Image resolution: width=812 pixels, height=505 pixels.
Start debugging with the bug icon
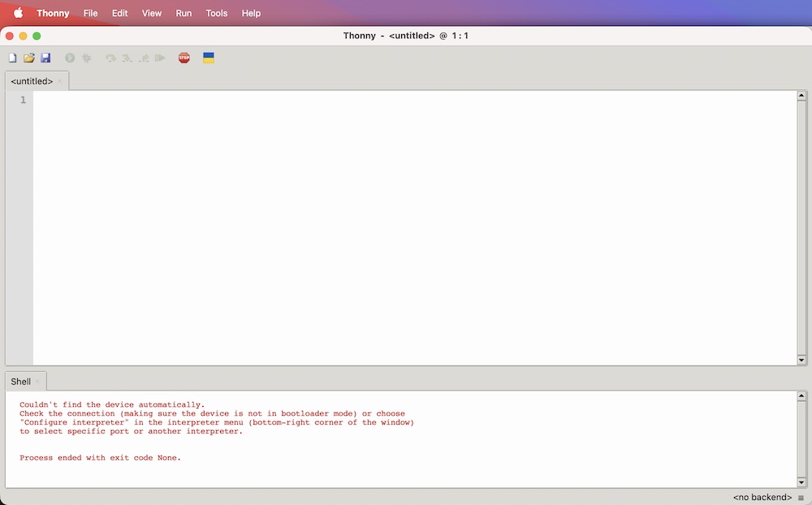click(x=87, y=58)
